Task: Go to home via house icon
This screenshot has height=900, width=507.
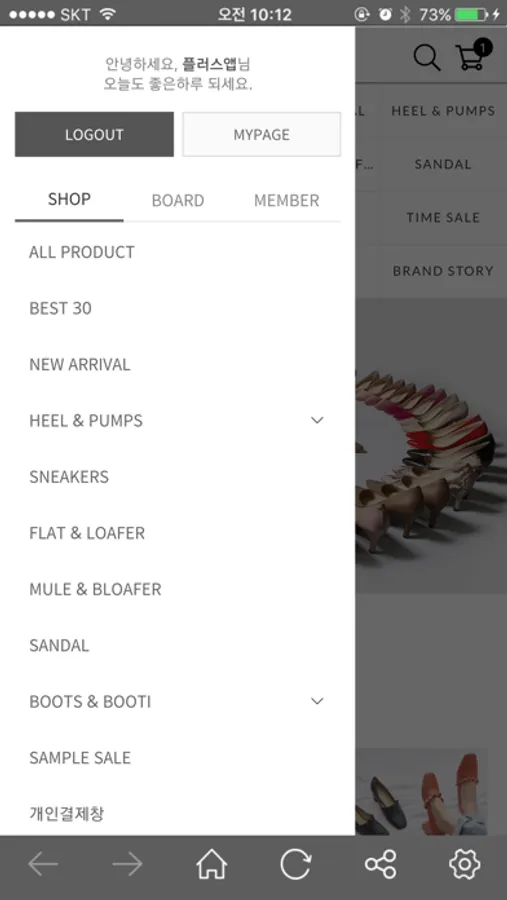Action: pos(212,864)
